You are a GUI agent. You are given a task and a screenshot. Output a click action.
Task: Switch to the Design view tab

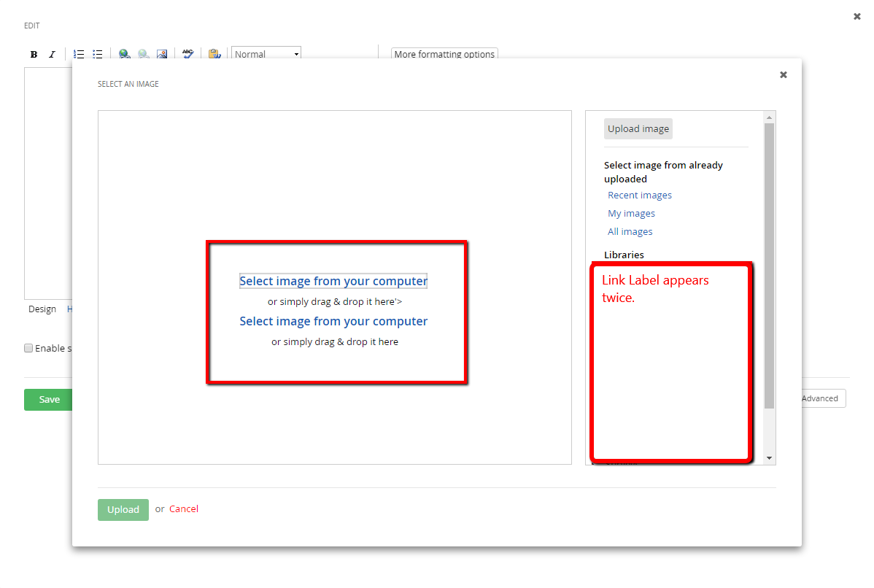point(42,309)
